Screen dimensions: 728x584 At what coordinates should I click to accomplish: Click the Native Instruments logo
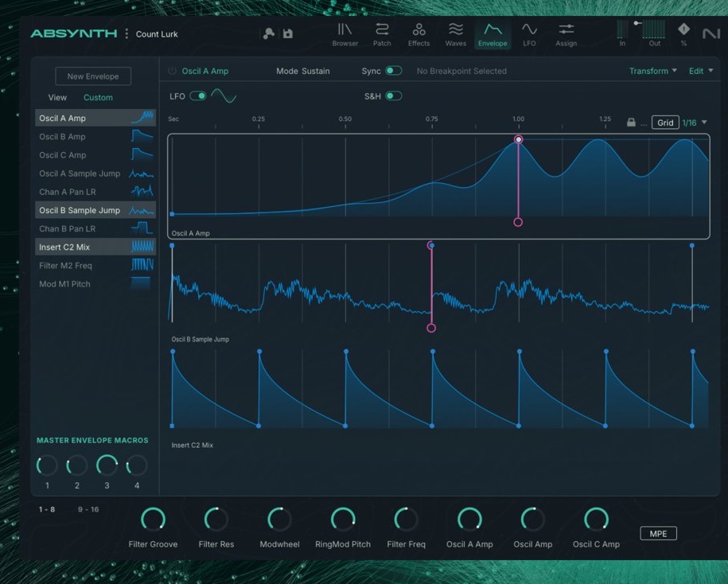[710, 33]
